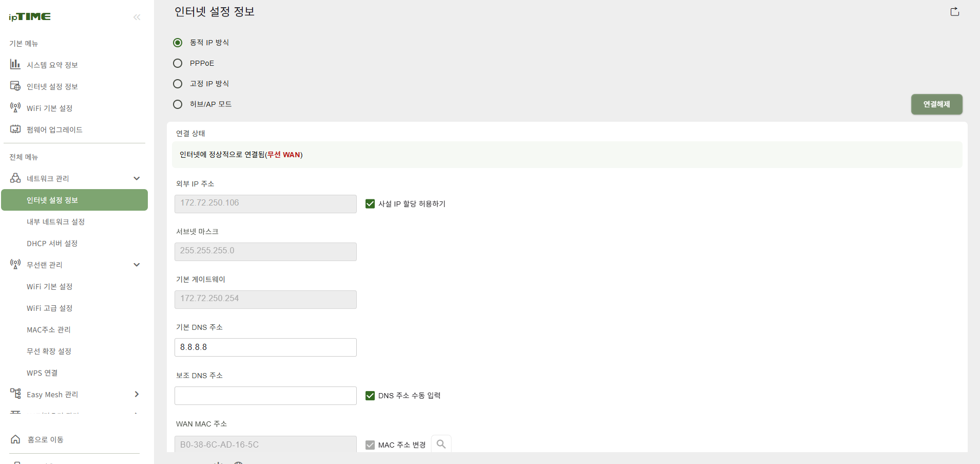
Task: Click the network management icon
Action: (15, 178)
